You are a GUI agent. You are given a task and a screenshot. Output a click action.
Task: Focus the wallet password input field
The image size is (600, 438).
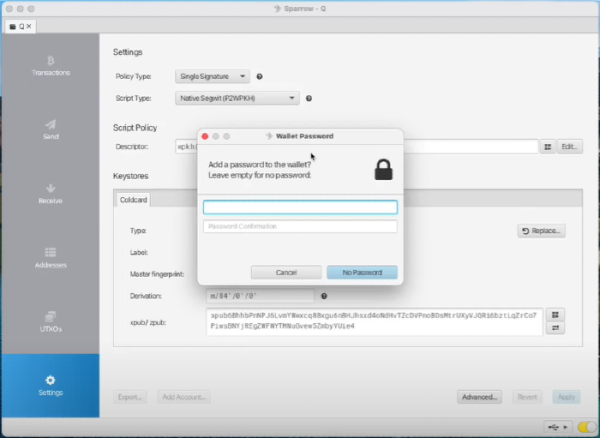coord(300,207)
